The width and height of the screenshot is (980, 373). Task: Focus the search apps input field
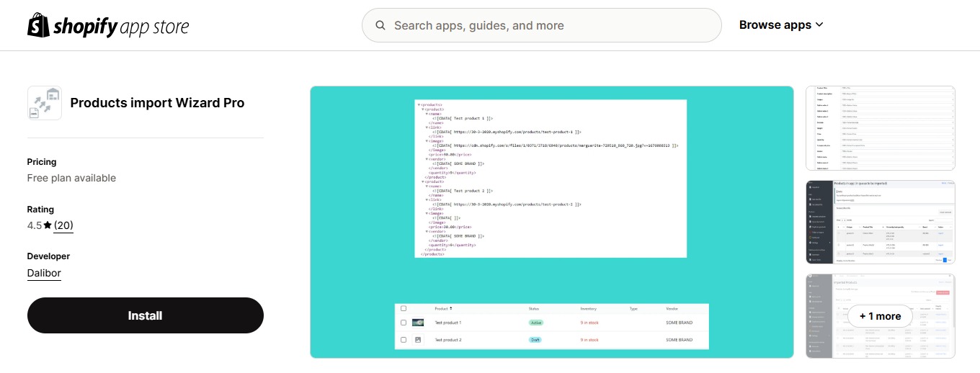(x=541, y=25)
